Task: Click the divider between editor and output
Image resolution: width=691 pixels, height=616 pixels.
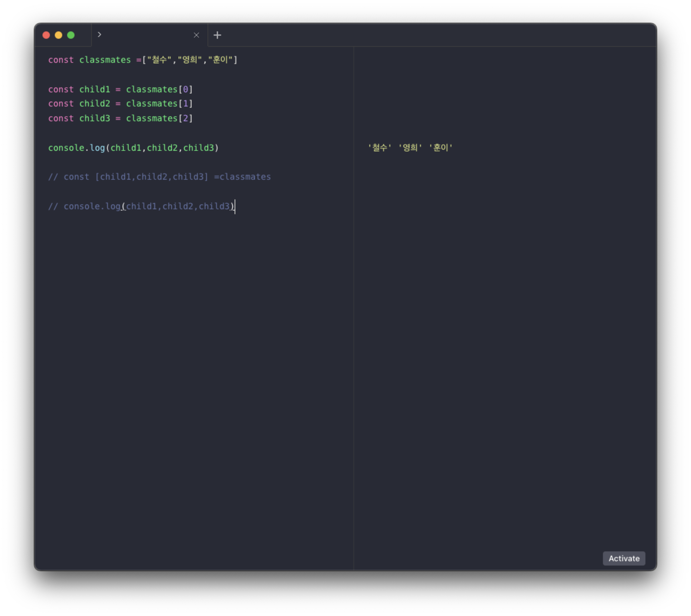Action: tap(354, 305)
